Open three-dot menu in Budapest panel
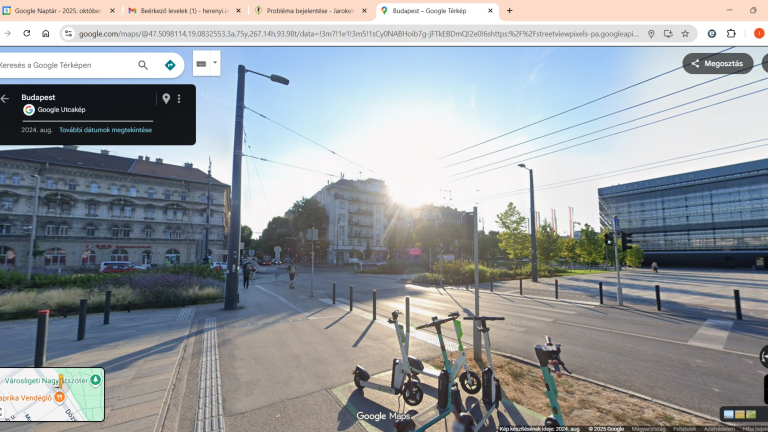The height and width of the screenshot is (432, 768). [x=180, y=98]
